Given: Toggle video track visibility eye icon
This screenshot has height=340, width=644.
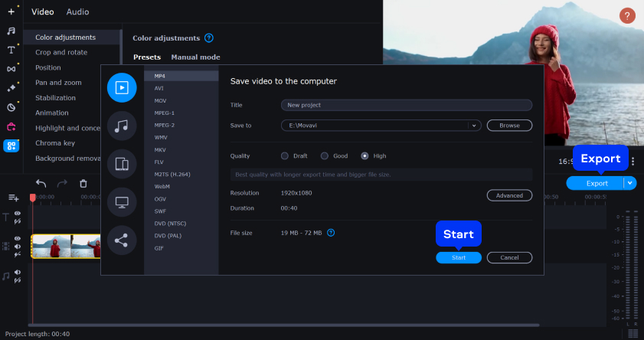Looking at the screenshot, I should [17, 238].
